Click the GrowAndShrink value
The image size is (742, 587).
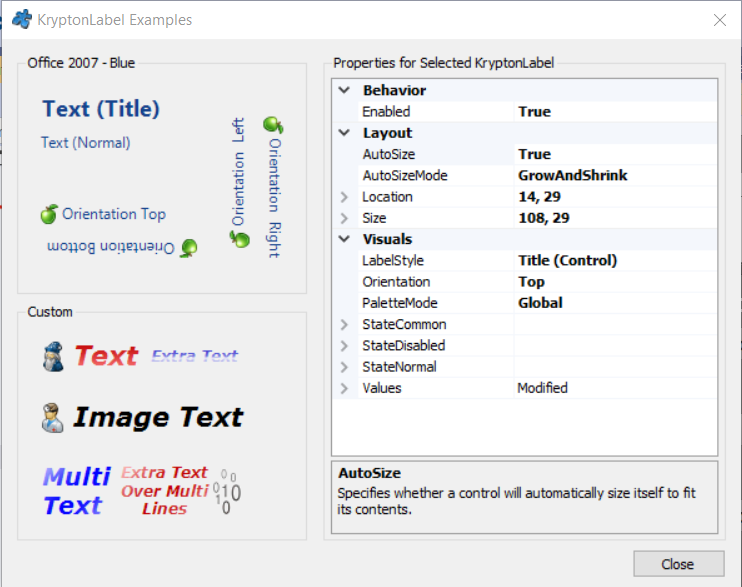pyautogui.click(x=573, y=176)
